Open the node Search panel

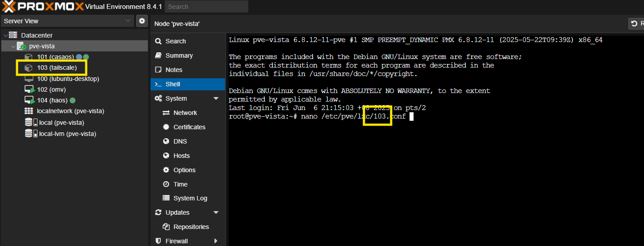click(x=188, y=41)
